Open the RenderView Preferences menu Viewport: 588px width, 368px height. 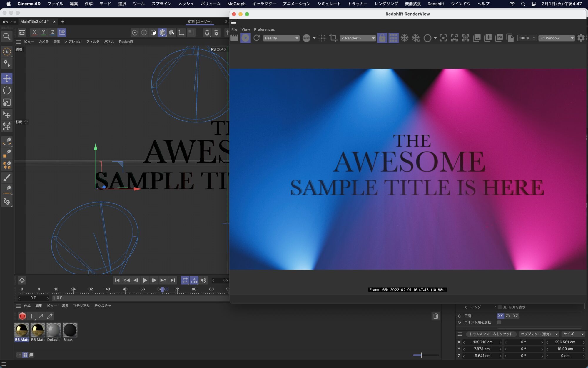pos(264,29)
